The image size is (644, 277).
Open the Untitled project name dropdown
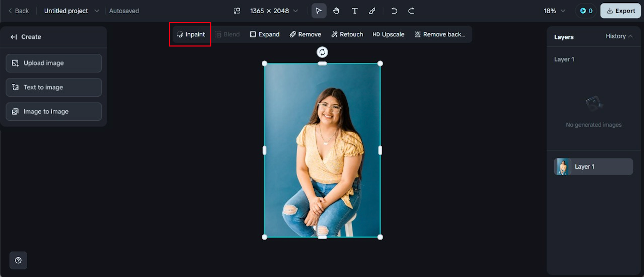pyautogui.click(x=71, y=11)
